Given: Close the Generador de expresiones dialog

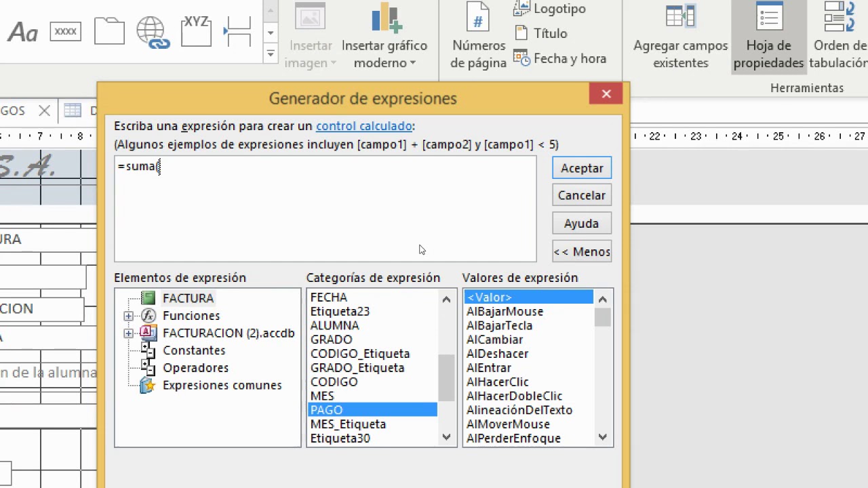Looking at the screenshot, I should click(x=606, y=94).
